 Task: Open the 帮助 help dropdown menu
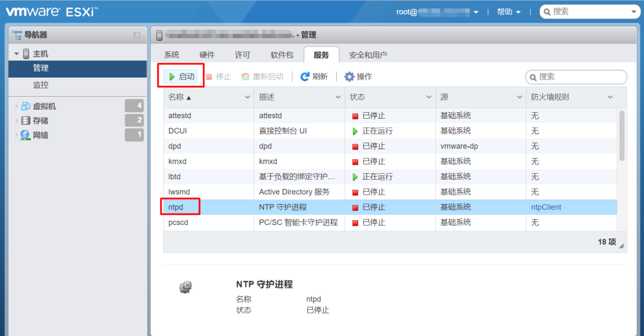(x=509, y=12)
